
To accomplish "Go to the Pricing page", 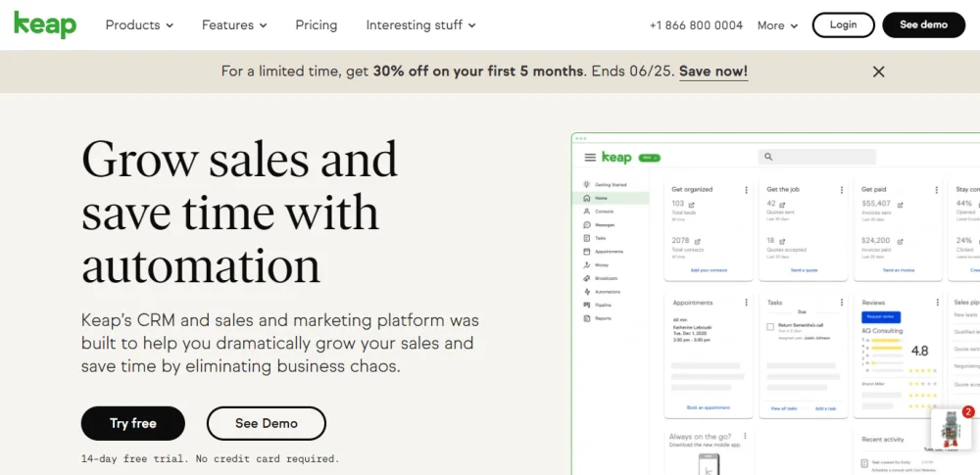I will click(316, 24).
